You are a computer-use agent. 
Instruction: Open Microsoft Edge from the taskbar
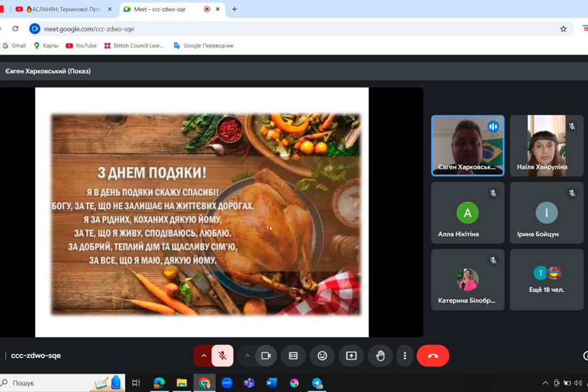[x=159, y=383]
